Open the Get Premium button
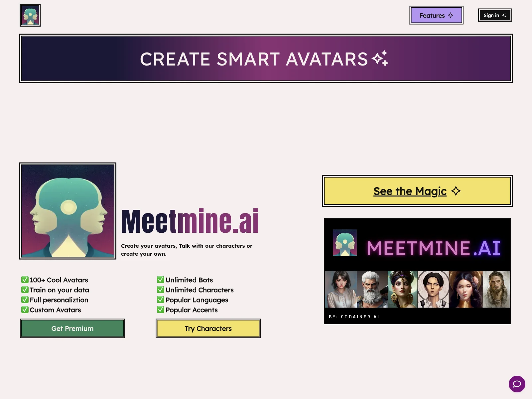 pyautogui.click(x=72, y=329)
